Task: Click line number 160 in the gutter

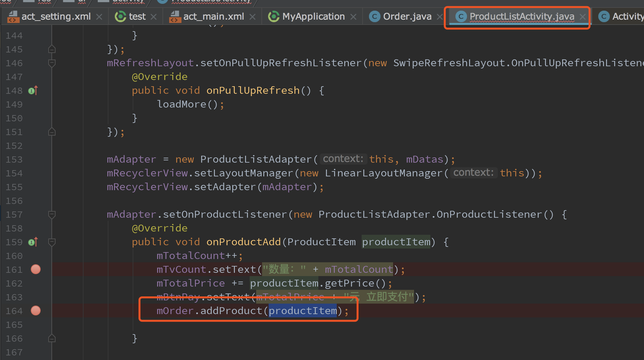Action: [x=14, y=256]
